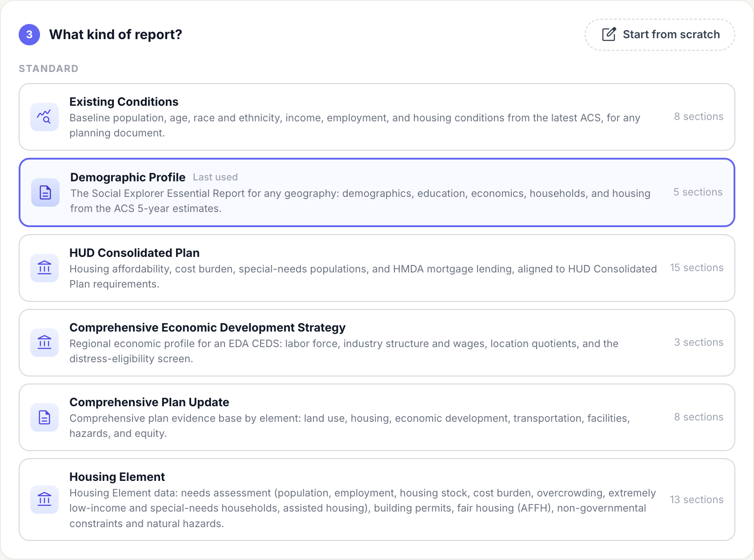Select Comprehensive Economic Development Strategy title
The image size is (754, 560).
click(x=207, y=328)
